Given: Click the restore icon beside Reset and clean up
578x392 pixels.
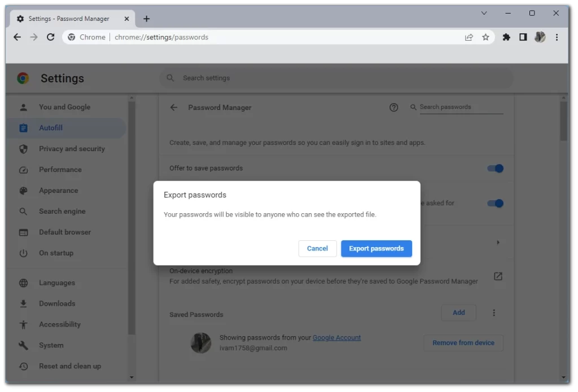Looking at the screenshot, I should coord(23,366).
